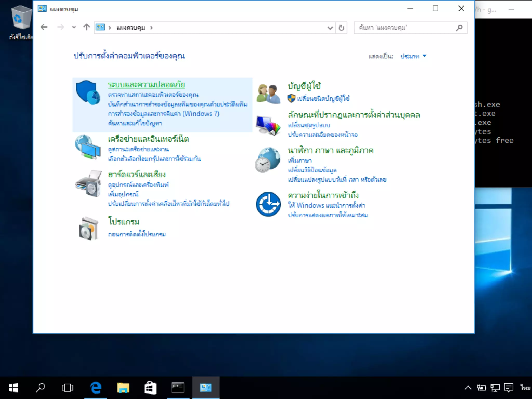The image size is (532, 399).
Task: Click the โปรแกรม heading link
Action: pyautogui.click(x=124, y=221)
